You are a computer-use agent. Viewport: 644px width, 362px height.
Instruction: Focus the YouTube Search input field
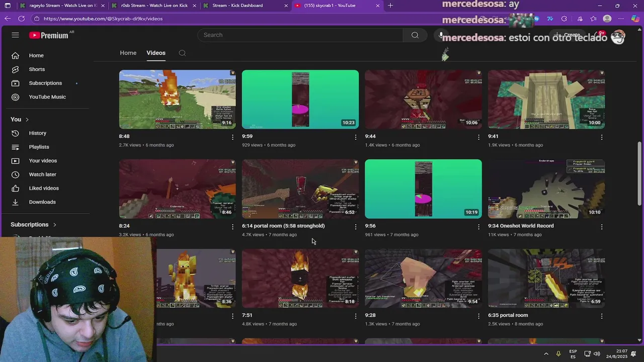pos(300,35)
